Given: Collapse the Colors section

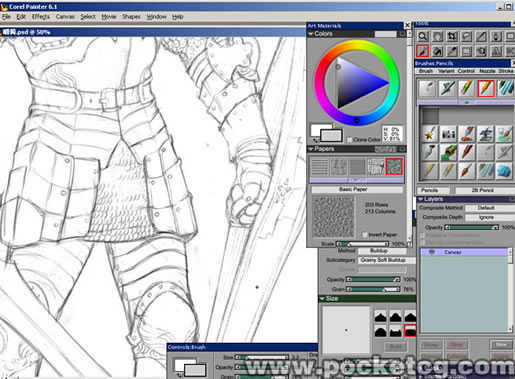Looking at the screenshot, I should 311,34.
